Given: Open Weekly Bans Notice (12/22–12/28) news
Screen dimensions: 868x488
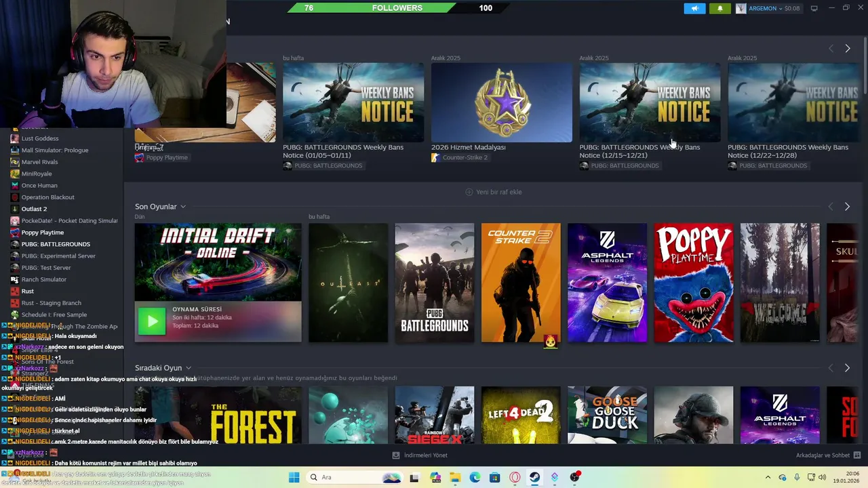Looking at the screenshot, I should tap(793, 102).
